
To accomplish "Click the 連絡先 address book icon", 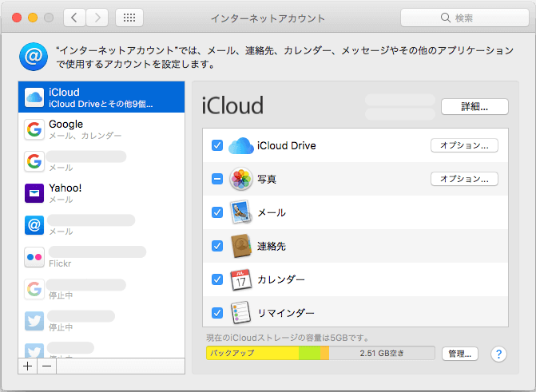I will [241, 246].
